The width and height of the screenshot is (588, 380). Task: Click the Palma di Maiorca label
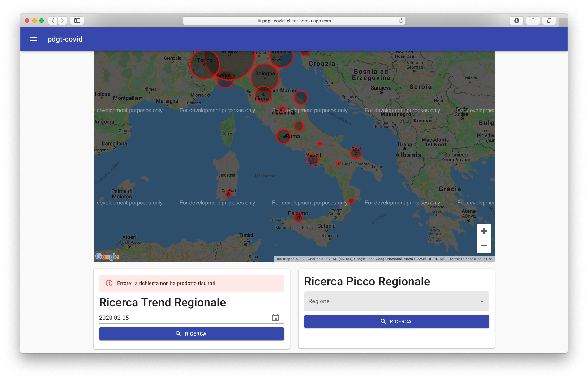click(x=122, y=194)
